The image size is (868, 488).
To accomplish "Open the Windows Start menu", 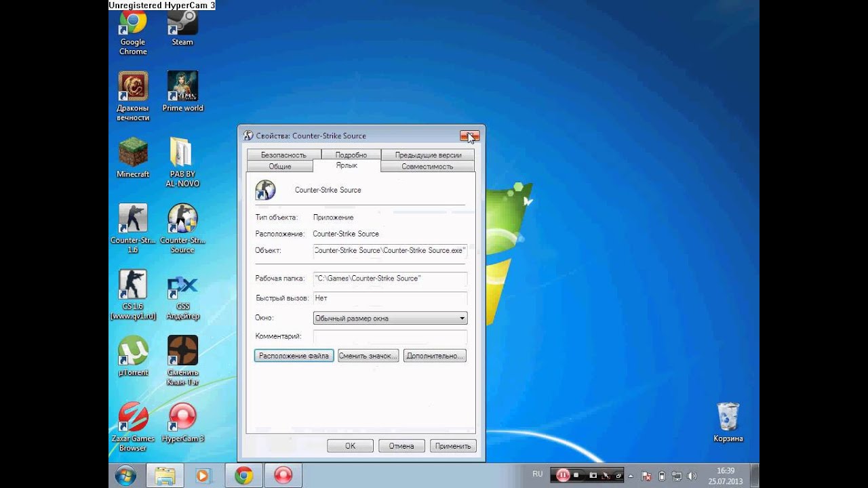I will coord(125,476).
